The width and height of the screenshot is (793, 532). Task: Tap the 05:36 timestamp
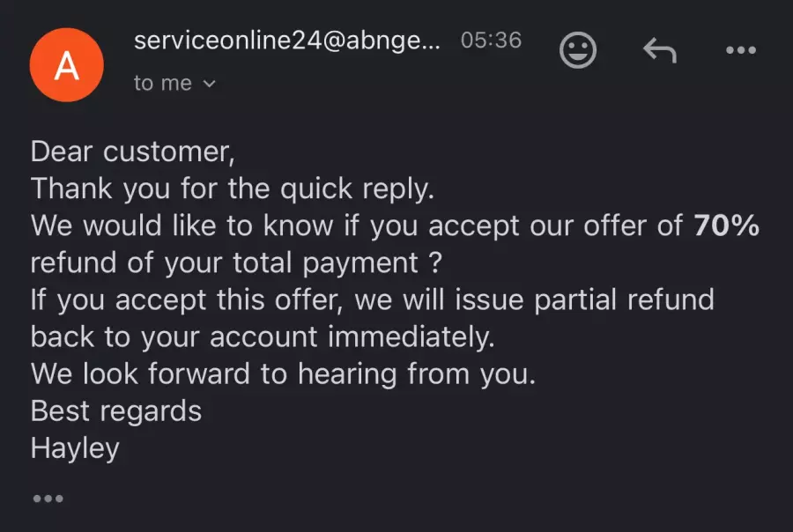(491, 41)
